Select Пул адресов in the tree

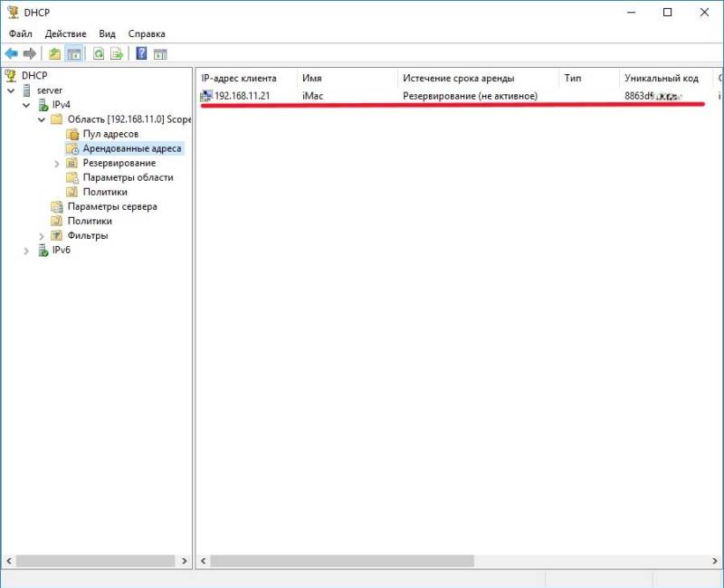click(110, 134)
